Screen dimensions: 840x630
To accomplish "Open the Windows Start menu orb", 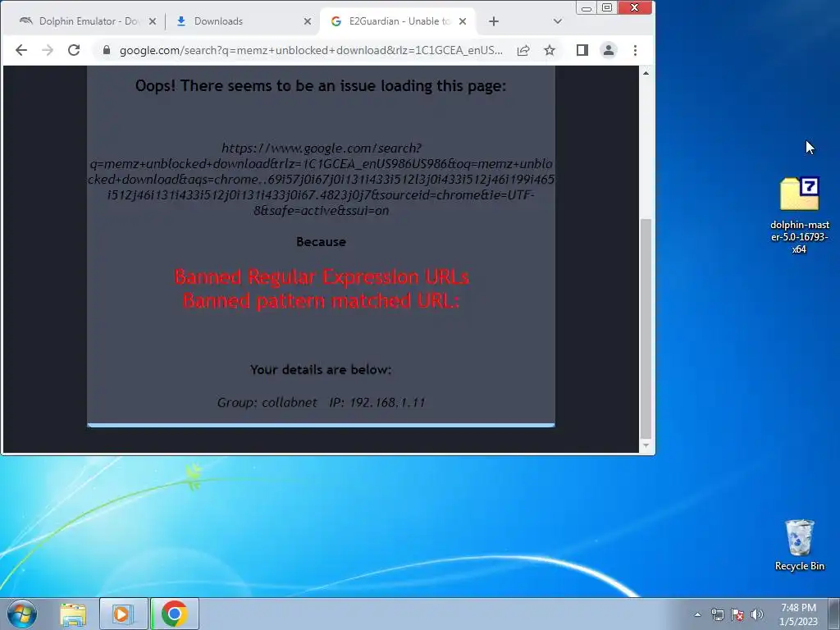I will tap(22, 614).
